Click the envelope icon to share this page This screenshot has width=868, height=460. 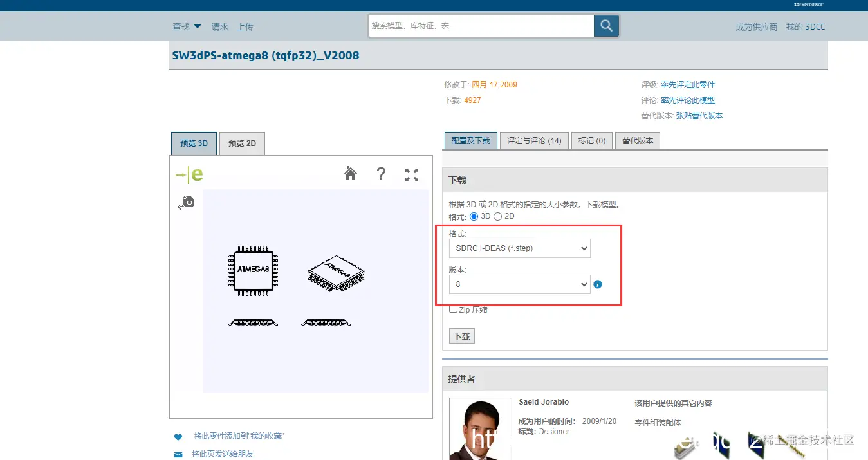click(x=178, y=454)
